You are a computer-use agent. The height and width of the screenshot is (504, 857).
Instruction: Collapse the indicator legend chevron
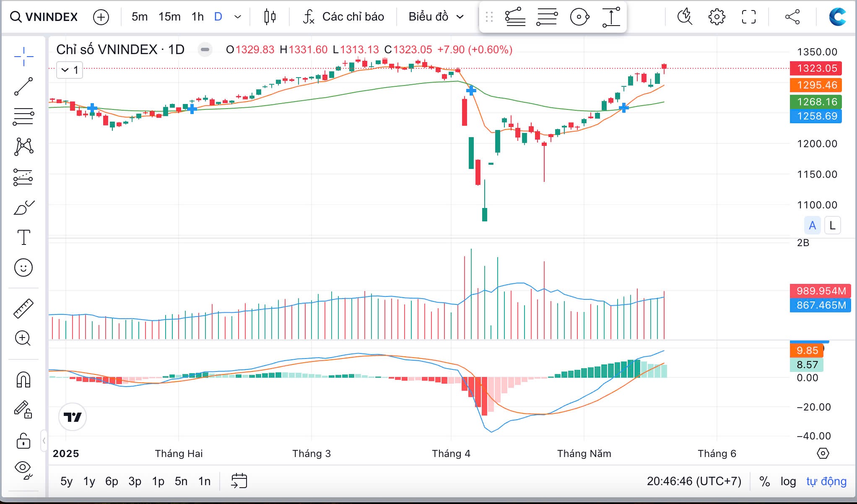coord(65,70)
